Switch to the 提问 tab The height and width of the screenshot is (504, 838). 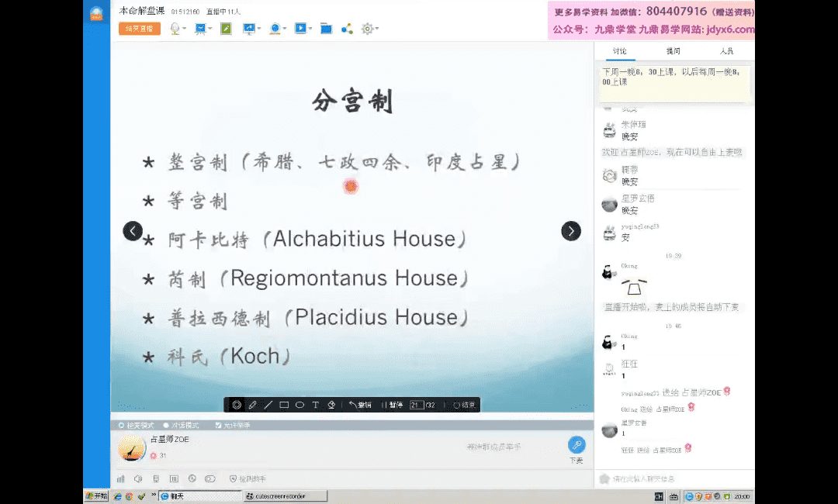[x=673, y=51]
